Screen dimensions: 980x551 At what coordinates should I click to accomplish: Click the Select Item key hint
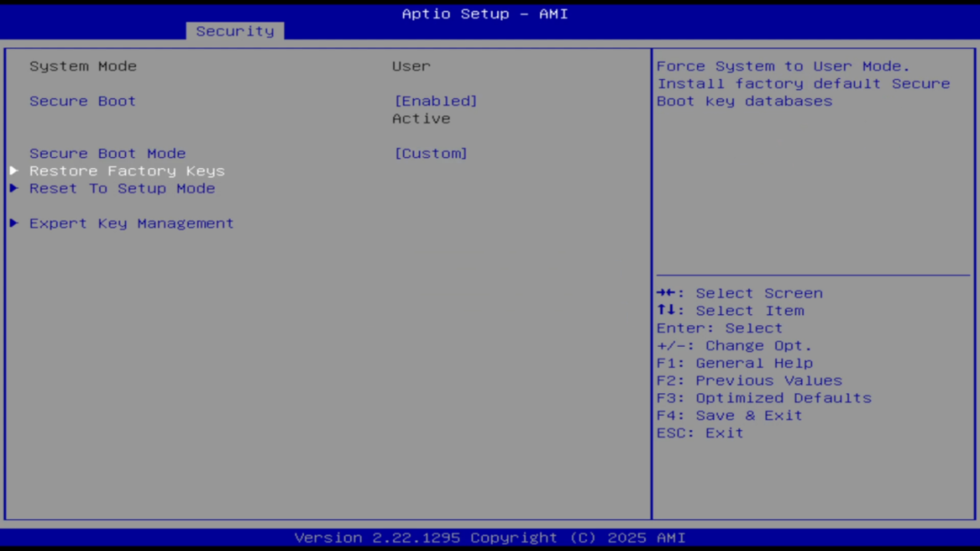coord(730,310)
